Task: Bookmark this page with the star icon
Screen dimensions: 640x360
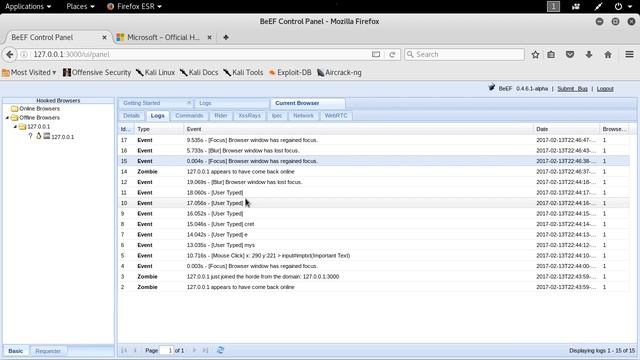Action: pyautogui.click(x=535, y=54)
